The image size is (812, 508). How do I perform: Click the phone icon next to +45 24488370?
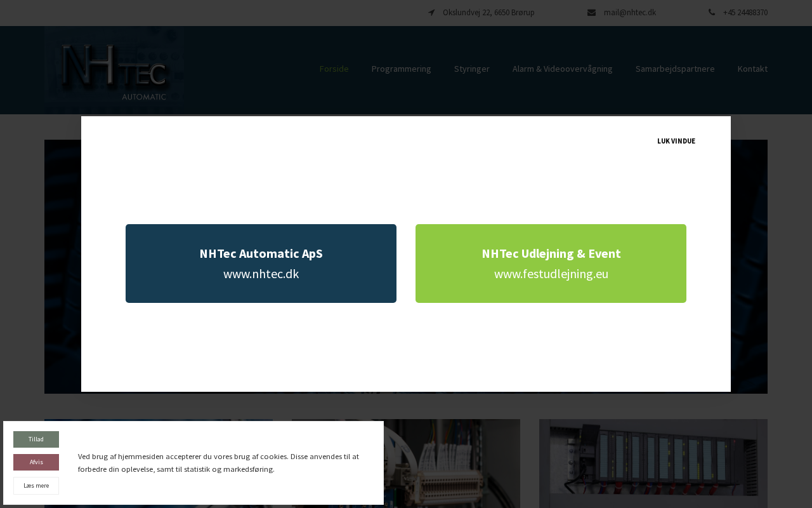tap(712, 13)
